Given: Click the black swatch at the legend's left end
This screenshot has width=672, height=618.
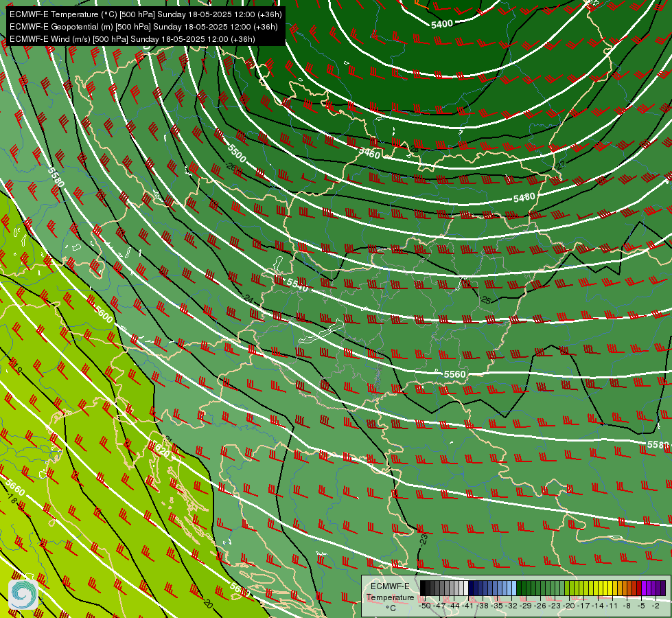Looking at the screenshot, I should tap(423, 588).
